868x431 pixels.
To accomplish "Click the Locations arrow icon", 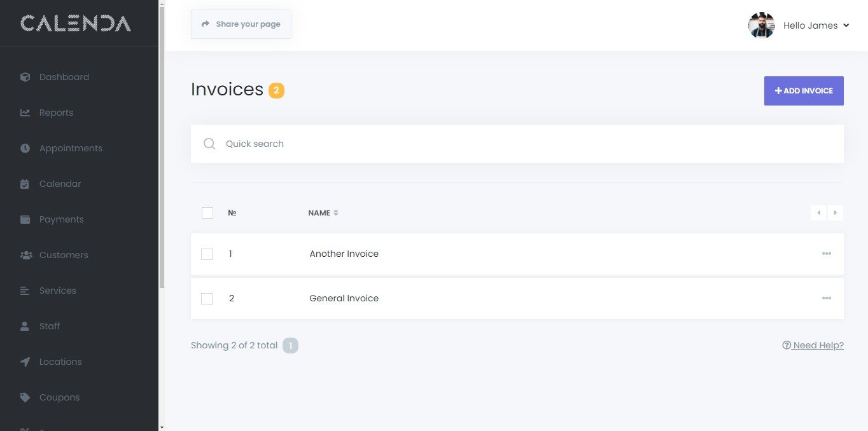I will (25, 362).
